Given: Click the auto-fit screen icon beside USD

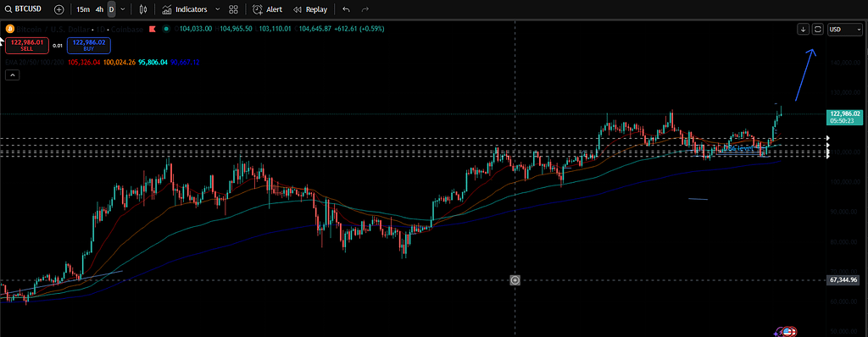Looking at the screenshot, I should [818, 30].
